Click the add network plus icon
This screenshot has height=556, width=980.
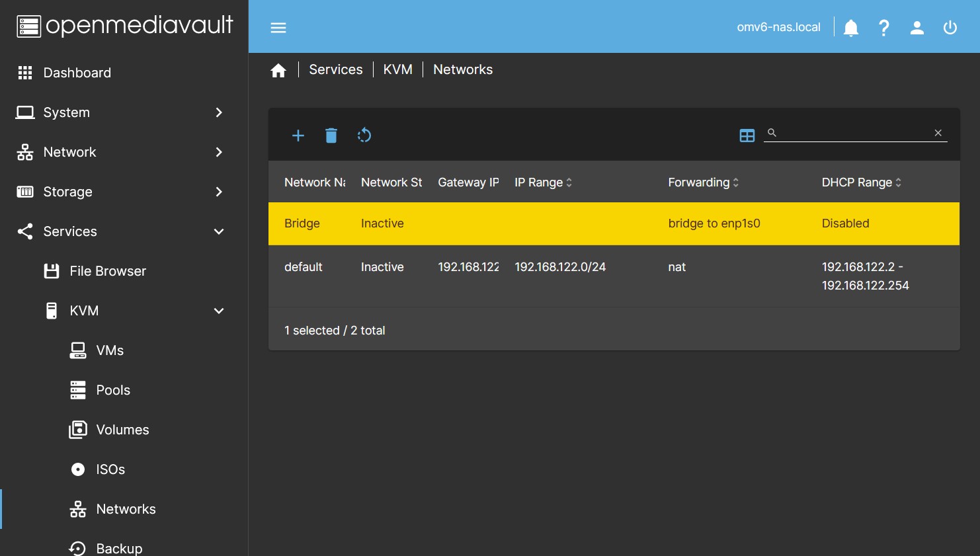(298, 136)
